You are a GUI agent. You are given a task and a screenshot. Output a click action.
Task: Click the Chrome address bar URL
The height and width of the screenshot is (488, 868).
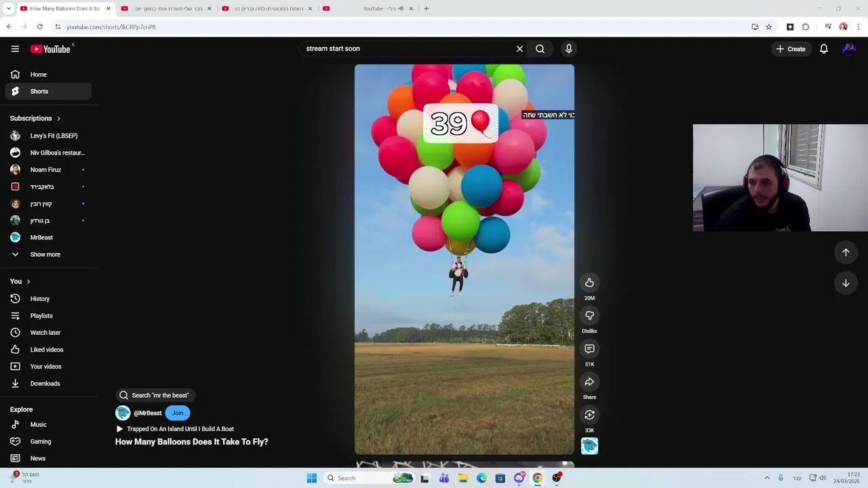pos(111,27)
